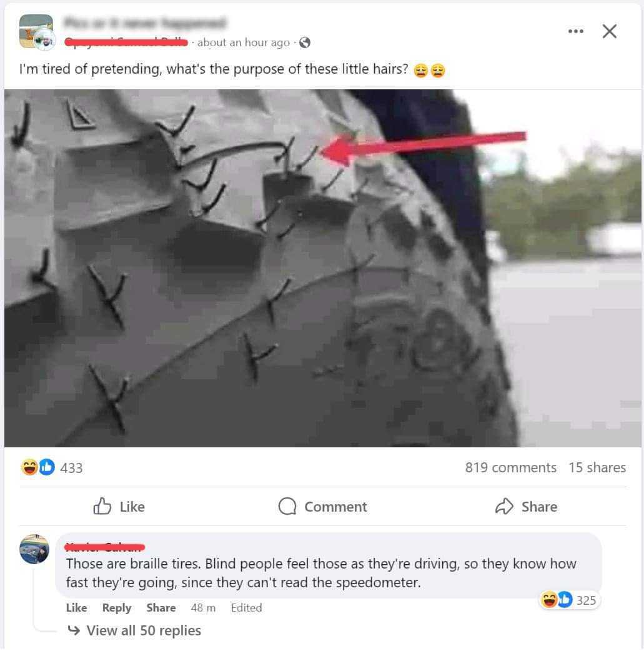Close the post viewer with X
This screenshot has height=651, width=644.
point(609,31)
